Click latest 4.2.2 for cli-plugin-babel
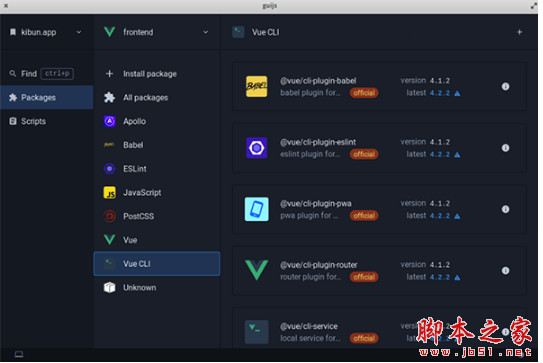 pyautogui.click(x=440, y=93)
